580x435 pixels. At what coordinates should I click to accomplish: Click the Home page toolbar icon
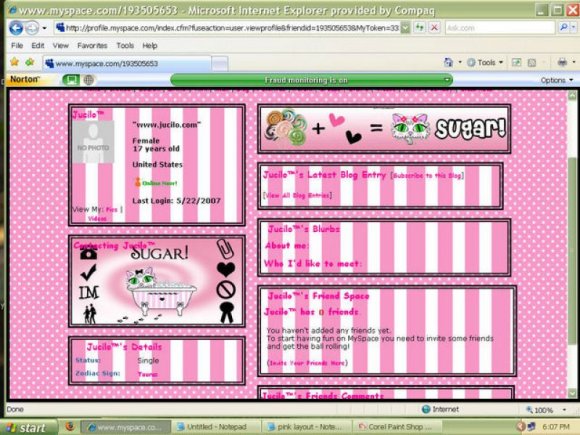[448, 63]
